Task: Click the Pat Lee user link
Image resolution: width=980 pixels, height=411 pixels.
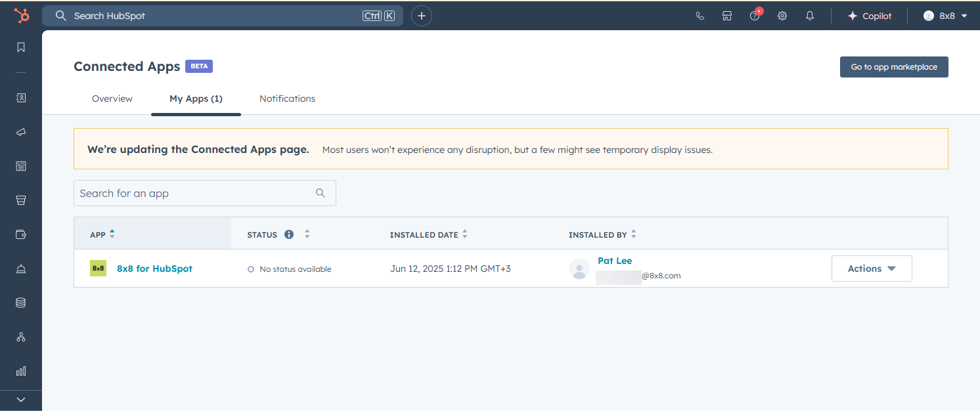Action: click(615, 261)
